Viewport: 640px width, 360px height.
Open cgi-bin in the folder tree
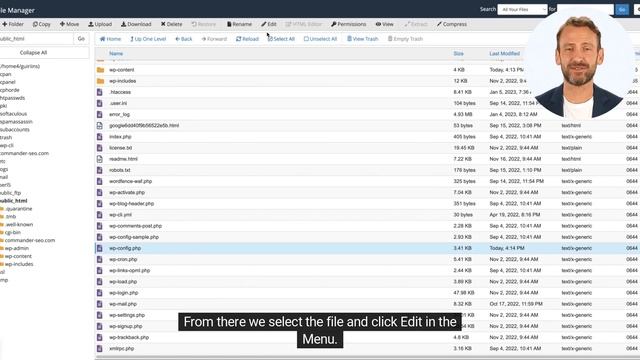(12, 232)
